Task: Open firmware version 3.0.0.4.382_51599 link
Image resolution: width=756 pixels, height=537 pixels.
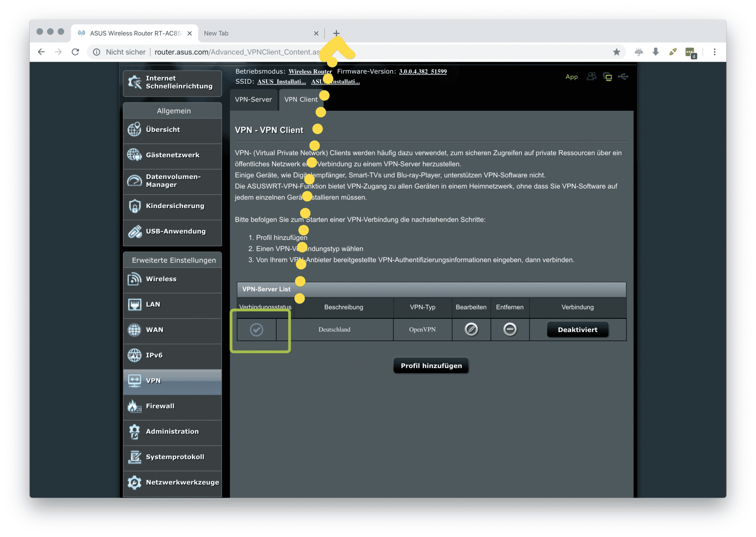Action: click(x=423, y=72)
